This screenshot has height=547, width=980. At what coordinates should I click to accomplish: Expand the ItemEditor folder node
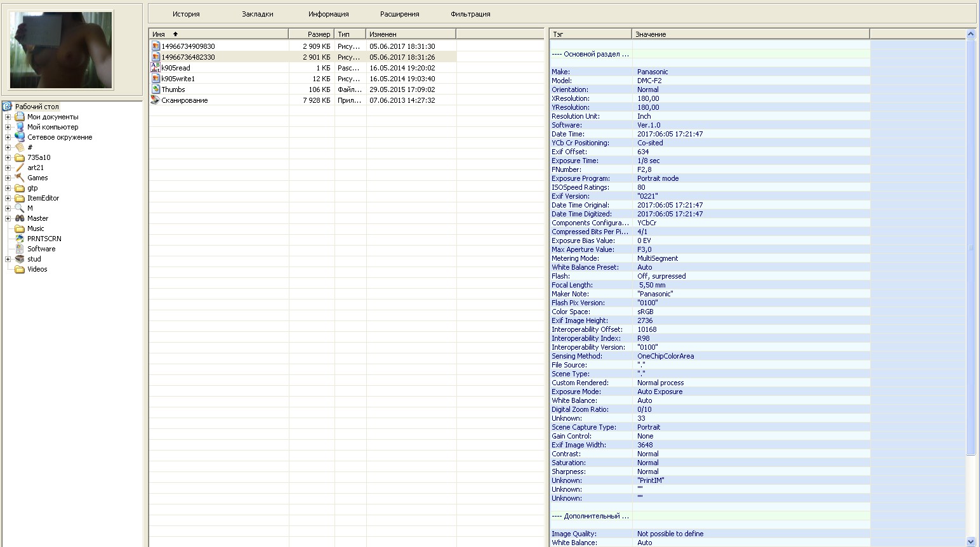tap(8, 198)
